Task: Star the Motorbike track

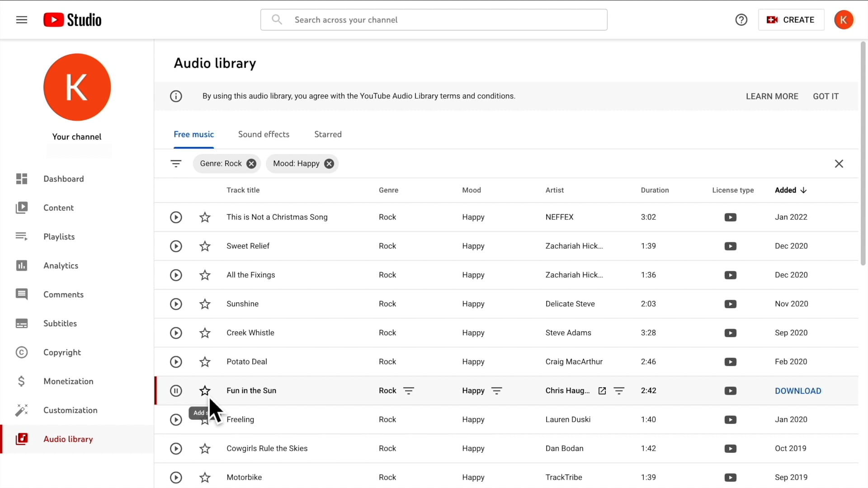Action: coord(205,478)
